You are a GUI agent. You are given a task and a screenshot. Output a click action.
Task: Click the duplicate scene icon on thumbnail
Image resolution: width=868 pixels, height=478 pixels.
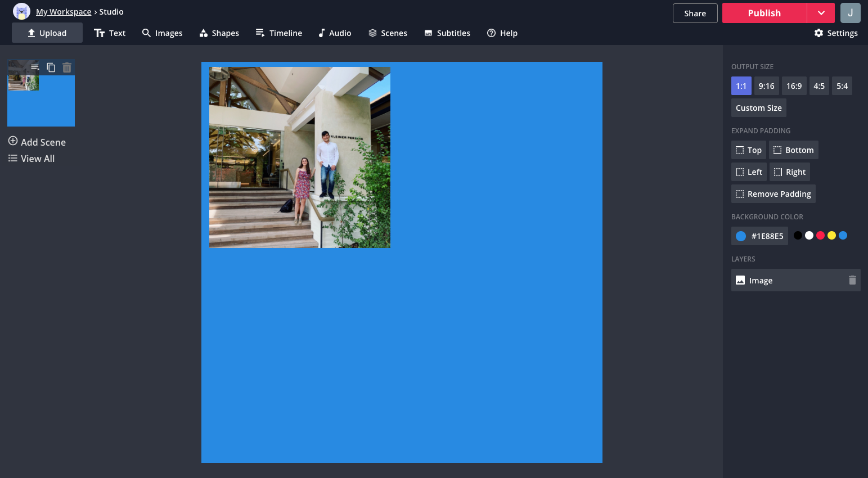click(51, 67)
